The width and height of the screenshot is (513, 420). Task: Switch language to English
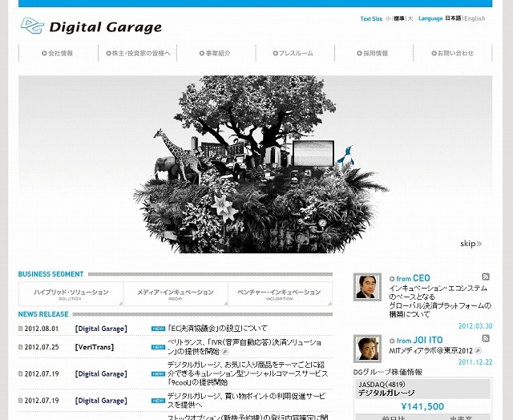click(x=475, y=18)
